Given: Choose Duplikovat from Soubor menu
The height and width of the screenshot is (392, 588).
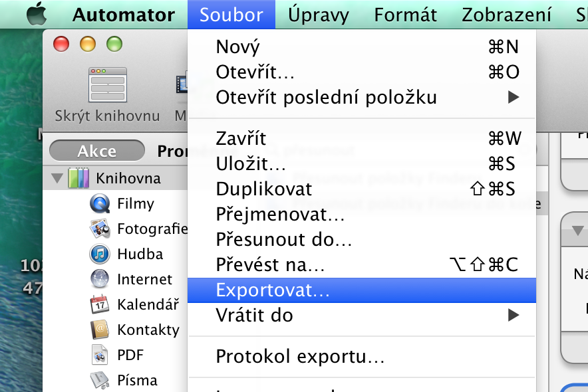Looking at the screenshot, I should pyautogui.click(x=264, y=189).
